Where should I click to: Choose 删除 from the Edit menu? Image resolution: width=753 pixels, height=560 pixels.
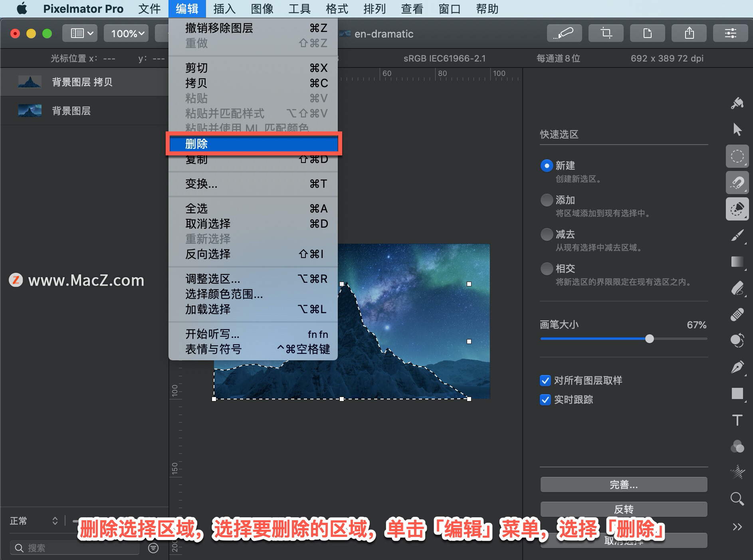(254, 144)
